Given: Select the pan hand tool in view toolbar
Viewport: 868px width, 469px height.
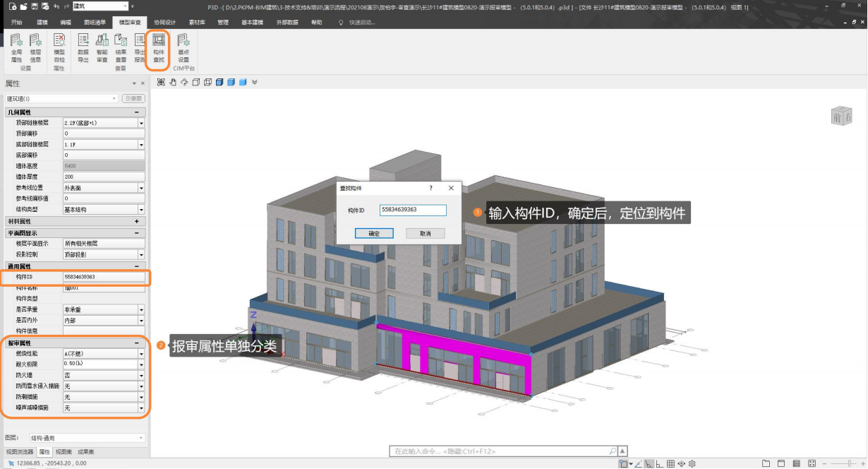Looking at the screenshot, I should click(x=172, y=82).
